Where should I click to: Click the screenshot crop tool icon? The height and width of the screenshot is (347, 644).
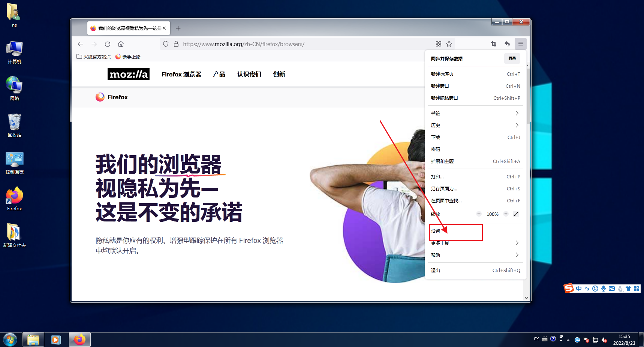point(494,44)
